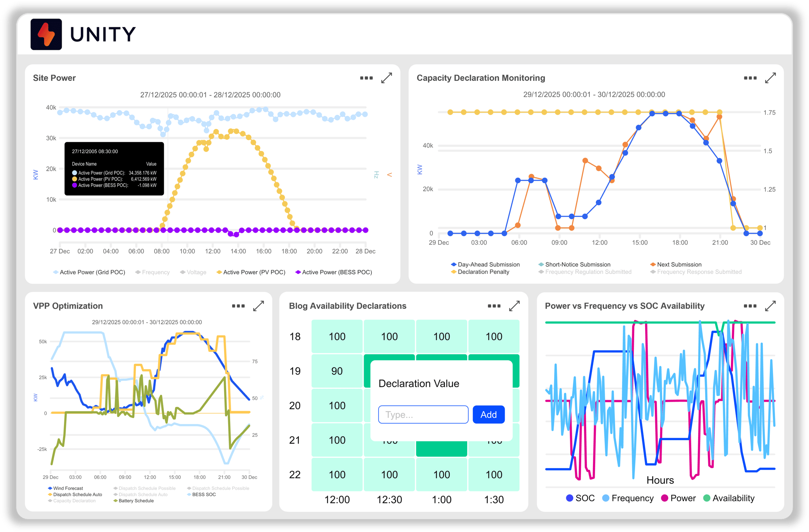
Task: Click the Add button in Declaration Value popup
Action: (x=488, y=414)
